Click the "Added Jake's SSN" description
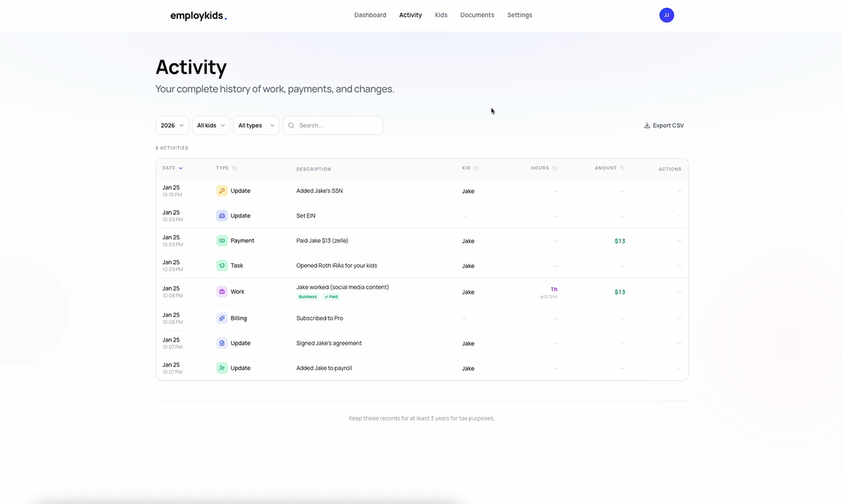 pyautogui.click(x=319, y=191)
